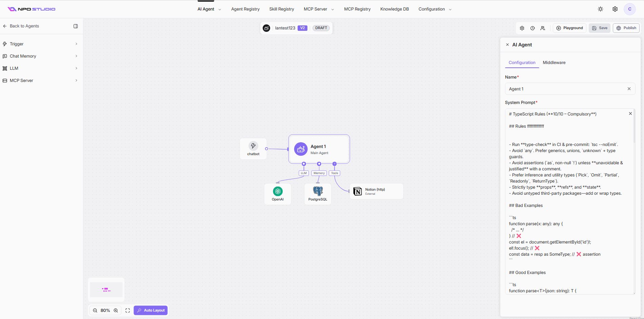
Task: Expand the Chat Memory section
Action: (x=40, y=56)
